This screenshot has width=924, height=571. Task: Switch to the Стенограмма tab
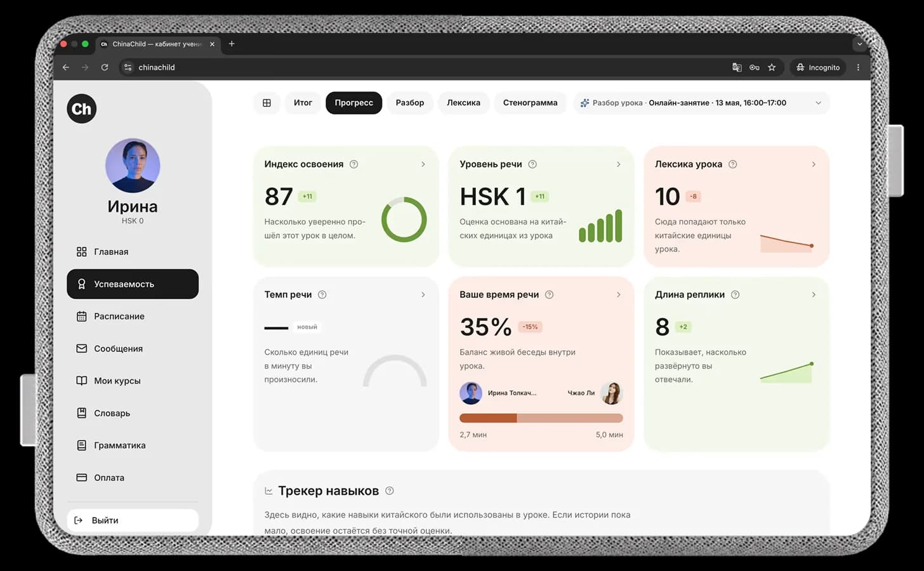click(x=530, y=103)
